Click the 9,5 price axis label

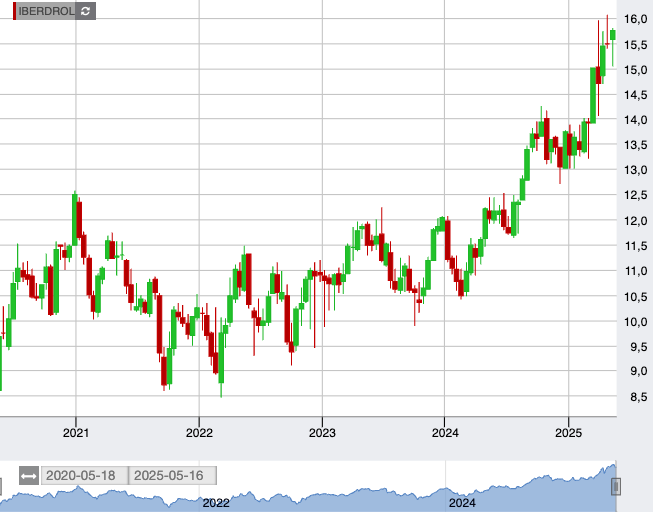pos(639,347)
